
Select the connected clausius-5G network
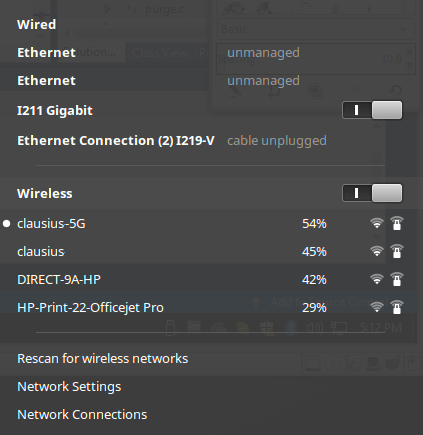211,223
